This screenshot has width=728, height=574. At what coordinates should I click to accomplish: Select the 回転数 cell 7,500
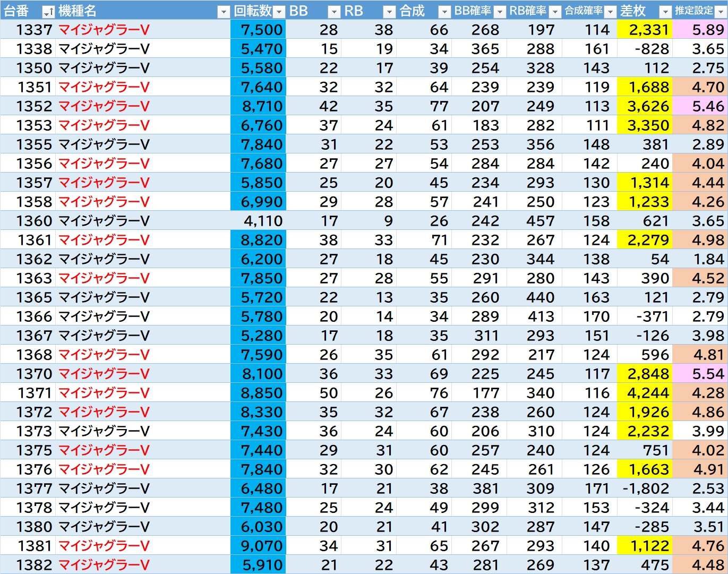pyautogui.click(x=258, y=30)
